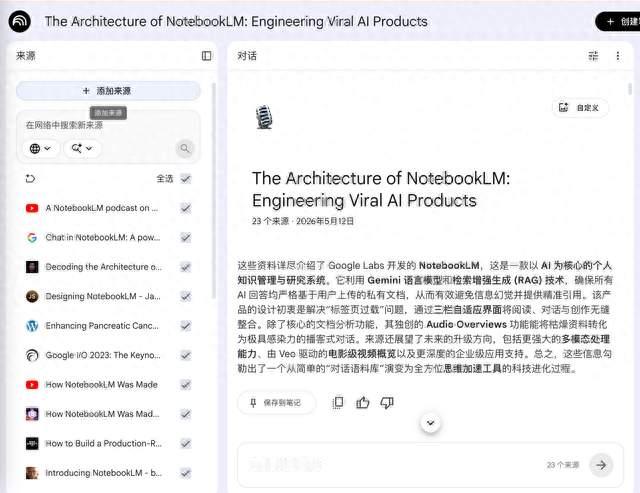Uncheck 'Chat in NotebookLM: A pow' source checkbox
The height and width of the screenshot is (493, 640).
pyautogui.click(x=186, y=238)
